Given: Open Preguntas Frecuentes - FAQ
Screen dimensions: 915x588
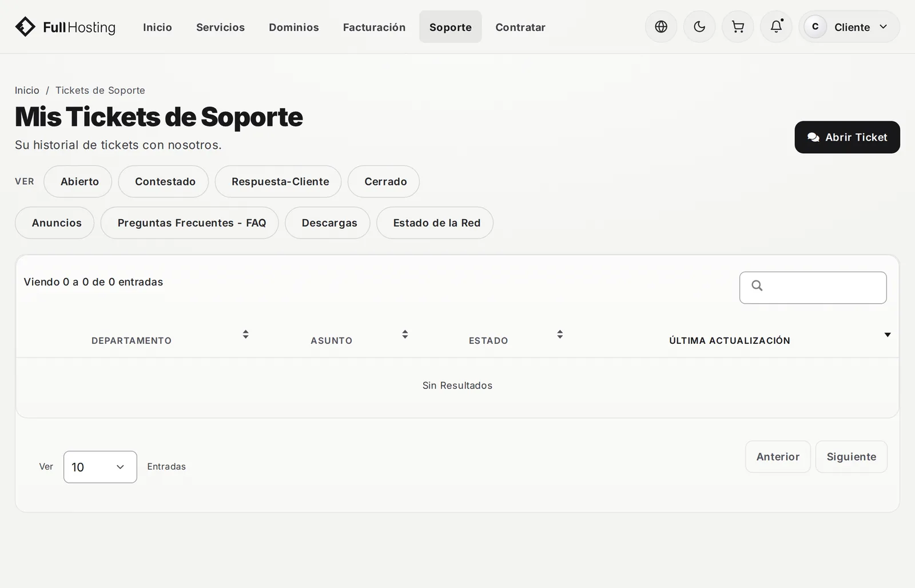Looking at the screenshot, I should pyautogui.click(x=190, y=223).
